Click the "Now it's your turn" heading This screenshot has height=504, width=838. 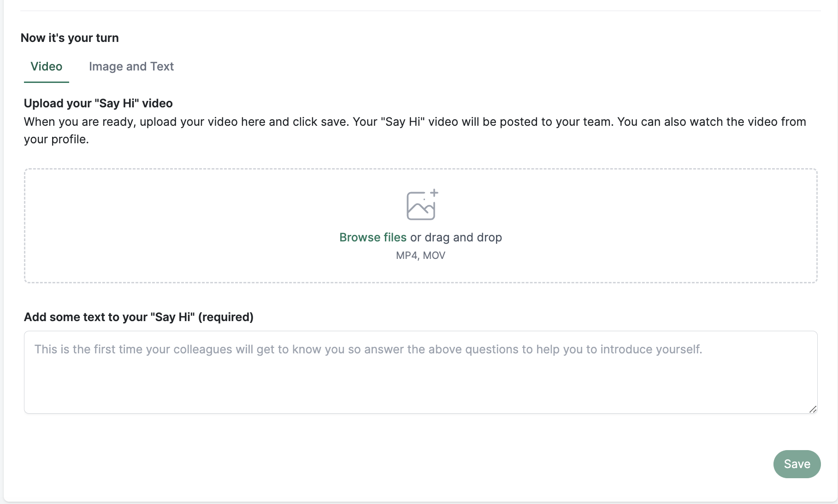pos(70,38)
